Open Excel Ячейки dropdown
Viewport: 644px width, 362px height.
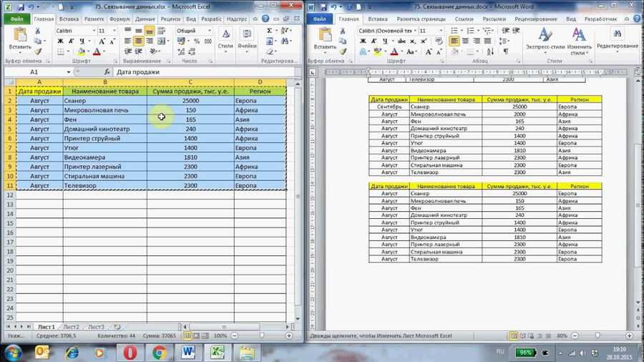point(247,40)
